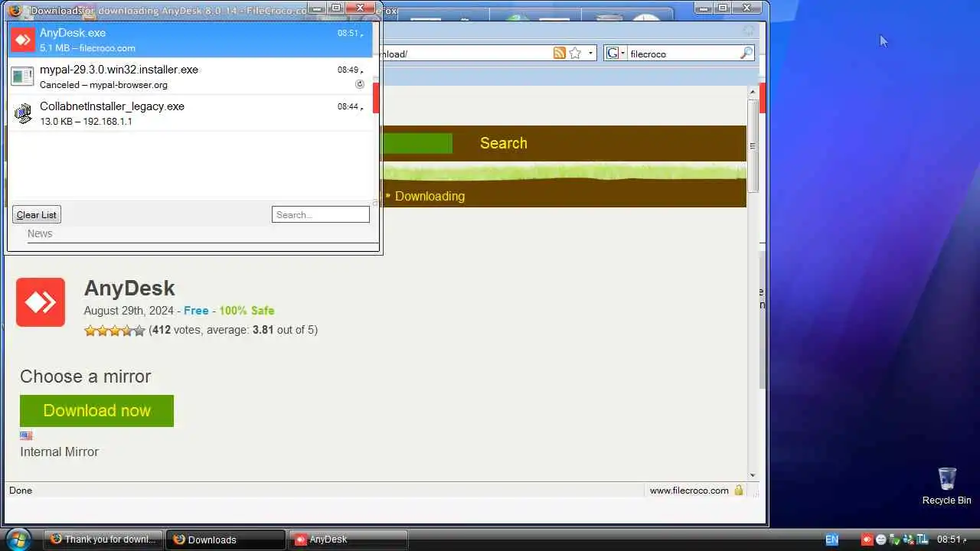Click the 'Canceled – mypal-browser.org' status text
This screenshot has height=551, width=980.
pyautogui.click(x=103, y=85)
